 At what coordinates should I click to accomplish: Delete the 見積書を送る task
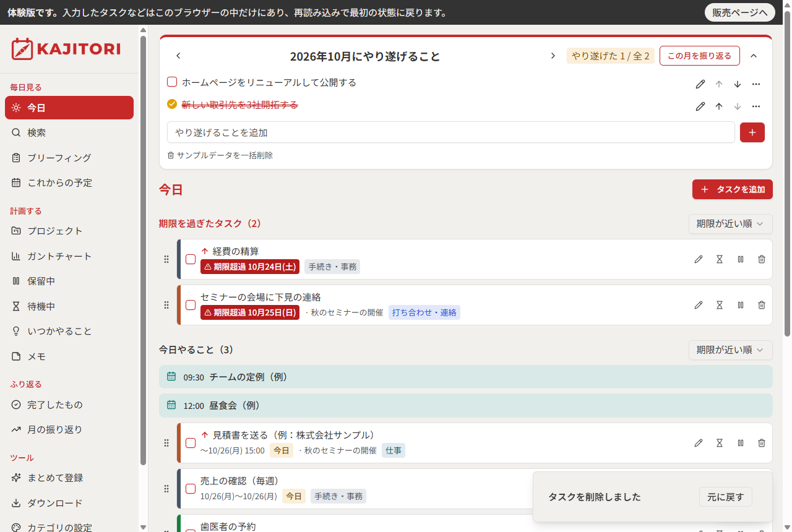[x=762, y=443]
